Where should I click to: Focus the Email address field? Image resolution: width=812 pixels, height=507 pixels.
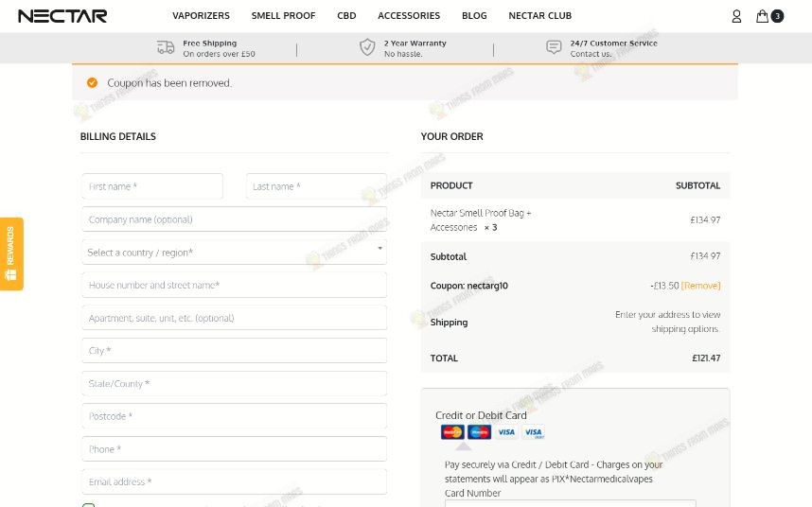click(x=234, y=481)
